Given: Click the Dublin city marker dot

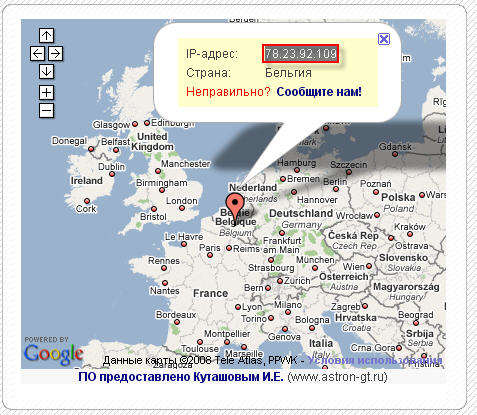Looking at the screenshot, I should [x=112, y=174].
